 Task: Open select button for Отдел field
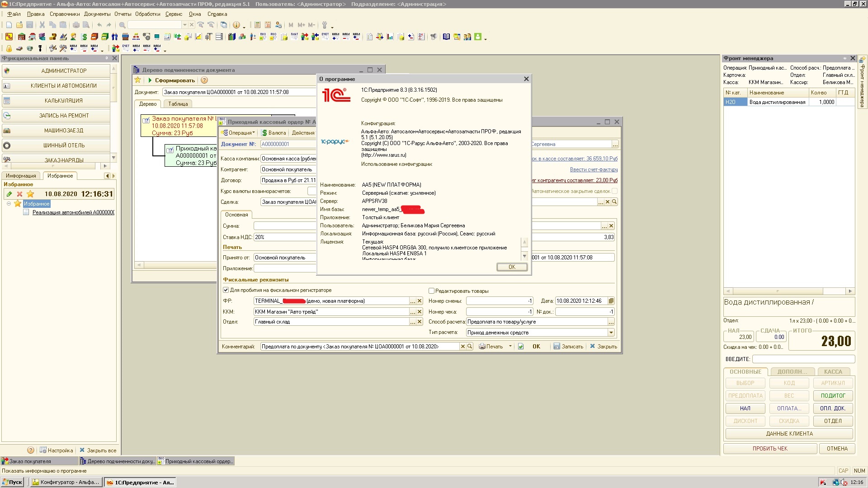[x=412, y=322]
